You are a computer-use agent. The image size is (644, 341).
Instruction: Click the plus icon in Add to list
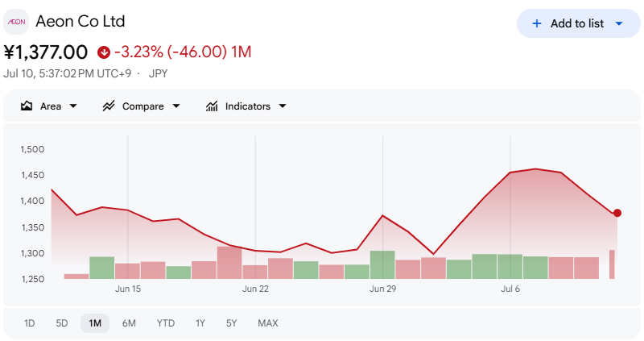(x=536, y=23)
